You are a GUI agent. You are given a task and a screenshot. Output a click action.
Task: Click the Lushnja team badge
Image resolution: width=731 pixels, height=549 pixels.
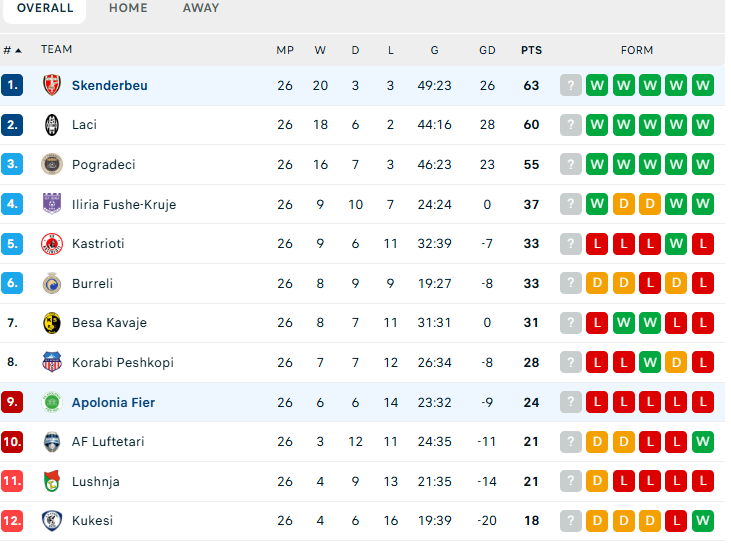click(x=52, y=481)
